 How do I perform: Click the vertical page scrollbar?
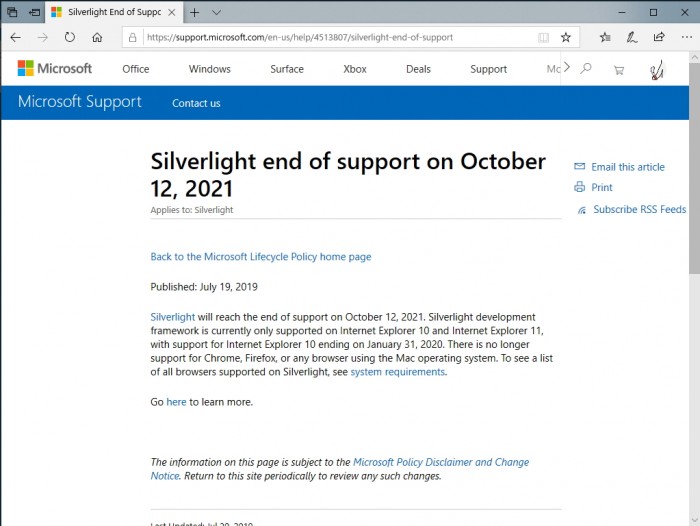tap(694, 200)
